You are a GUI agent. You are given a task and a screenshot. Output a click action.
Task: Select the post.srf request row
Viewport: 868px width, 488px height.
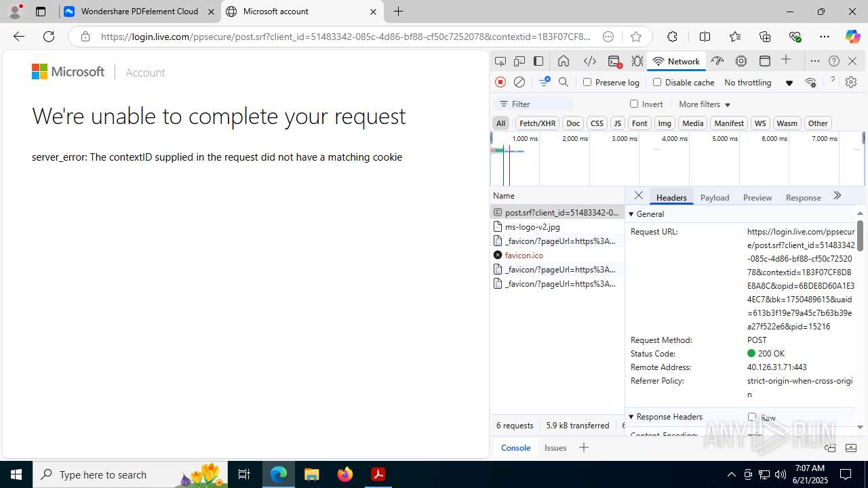tap(557, 212)
